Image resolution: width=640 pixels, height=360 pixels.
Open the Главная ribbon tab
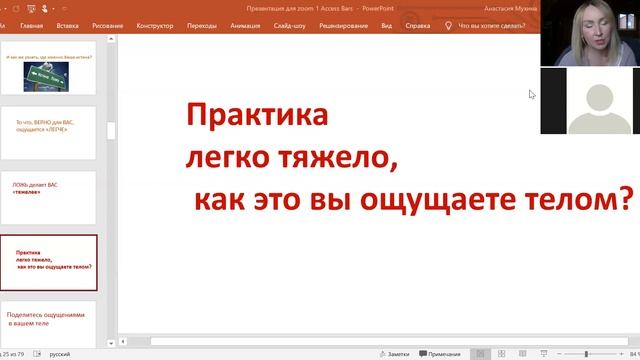pyautogui.click(x=31, y=26)
